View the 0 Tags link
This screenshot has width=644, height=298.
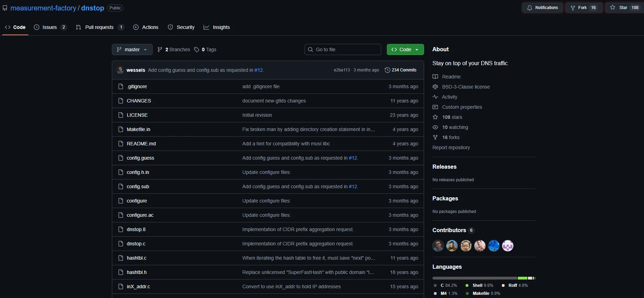tap(205, 49)
